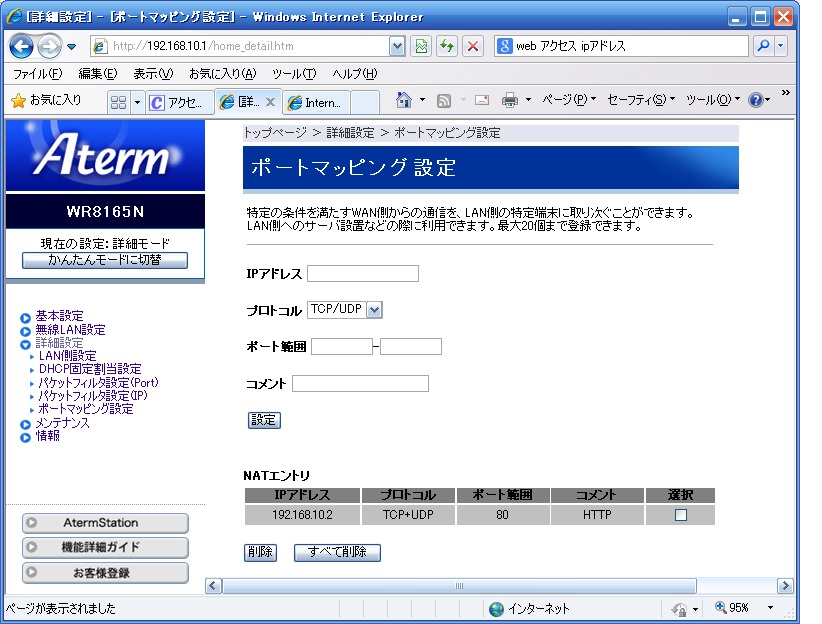This screenshot has height=624, width=822.
Task: Click the ポート範囲 start port field
Action: coord(342,347)
